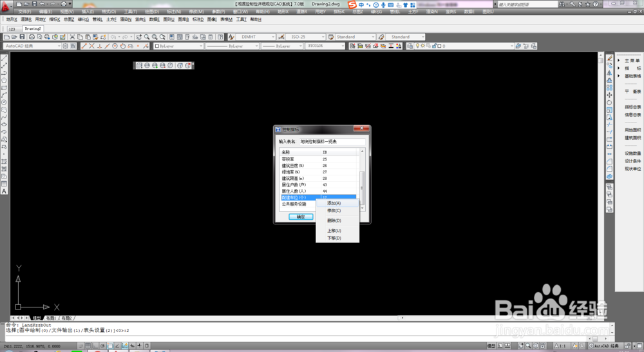Click the Cut (scissors) icon

[72, 37]
